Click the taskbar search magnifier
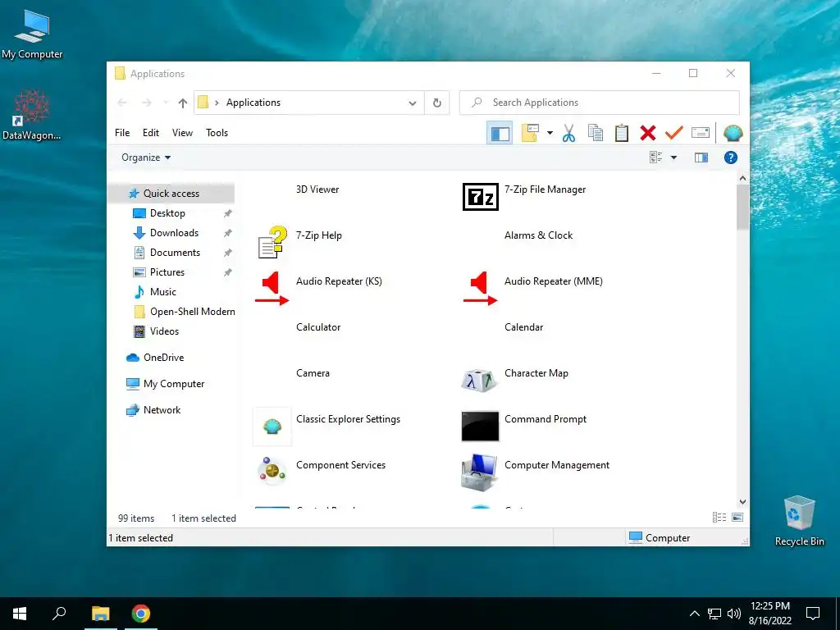Image resolution: width=840 pixels, height=630 pixels. coord(59,614)
